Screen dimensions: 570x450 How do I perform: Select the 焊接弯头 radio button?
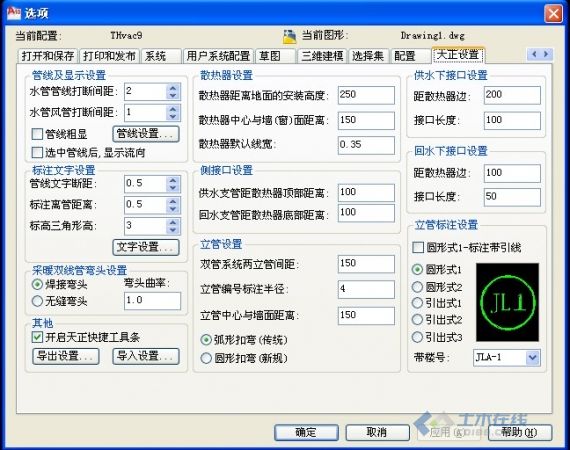point(37,284)
